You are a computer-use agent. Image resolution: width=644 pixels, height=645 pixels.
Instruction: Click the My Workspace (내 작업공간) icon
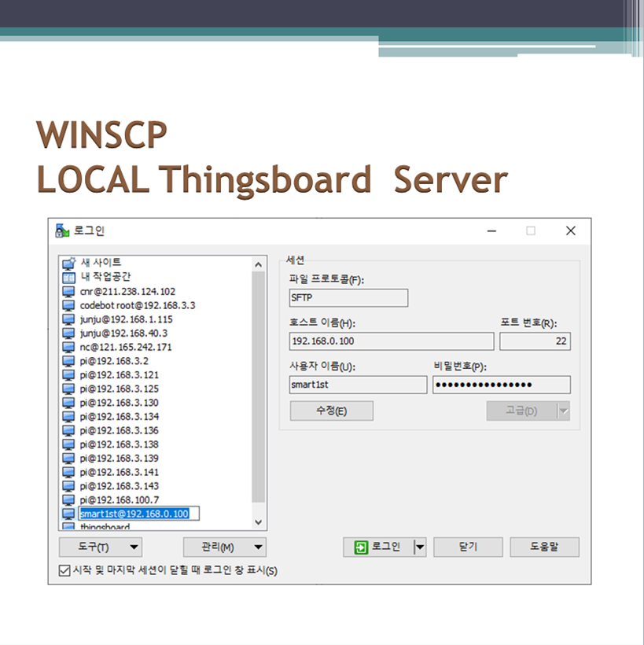pos(68,277)
